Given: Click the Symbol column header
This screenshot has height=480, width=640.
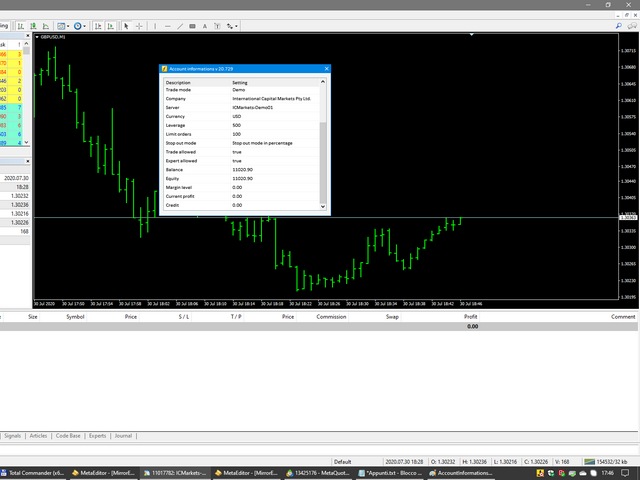Looking at the screenshot, I should (75, 316).
